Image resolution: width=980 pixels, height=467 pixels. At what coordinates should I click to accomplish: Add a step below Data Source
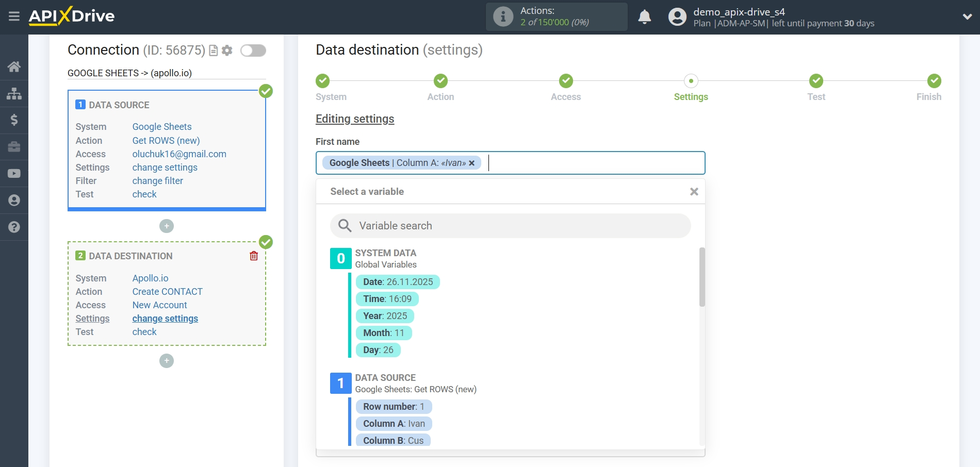(x=166, y=226)
